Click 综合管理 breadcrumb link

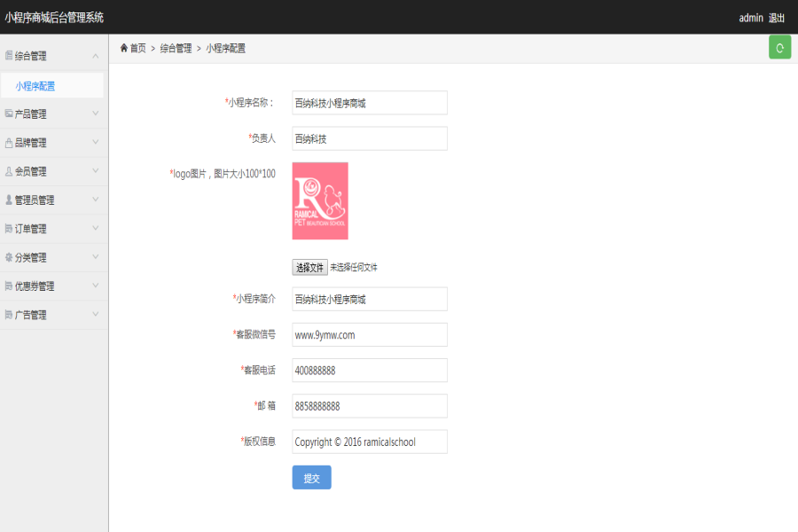[176, 48]
